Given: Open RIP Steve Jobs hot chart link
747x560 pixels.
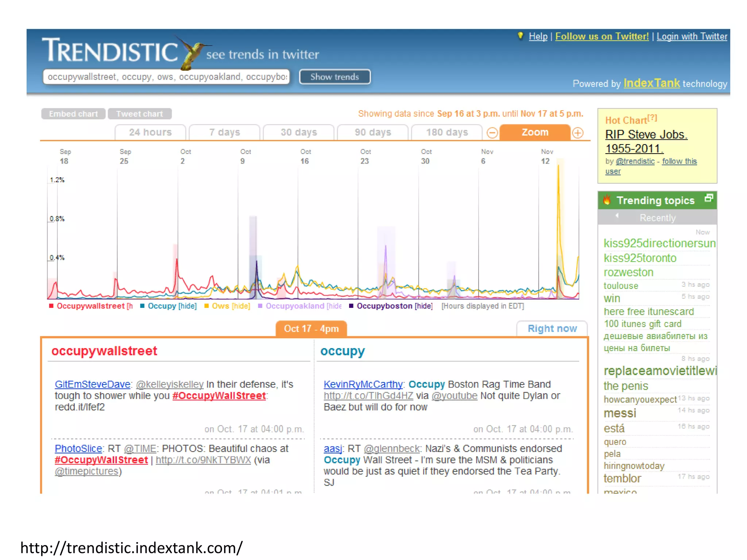Looking at the screenshot, I should [x=646, y=142].
